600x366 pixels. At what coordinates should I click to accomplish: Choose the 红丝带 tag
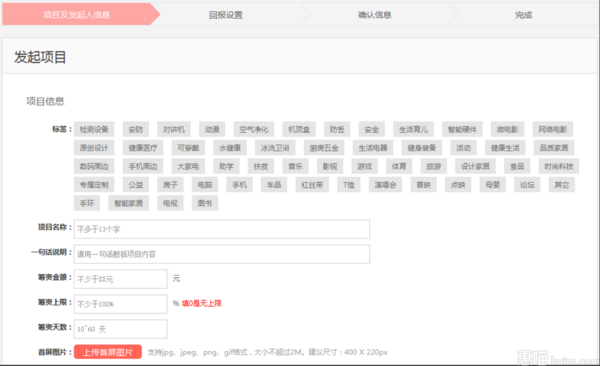tap(312, 185)
